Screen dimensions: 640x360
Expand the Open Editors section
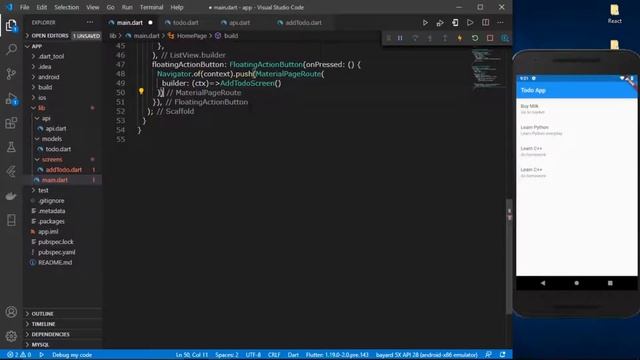[x=62, y=36]
